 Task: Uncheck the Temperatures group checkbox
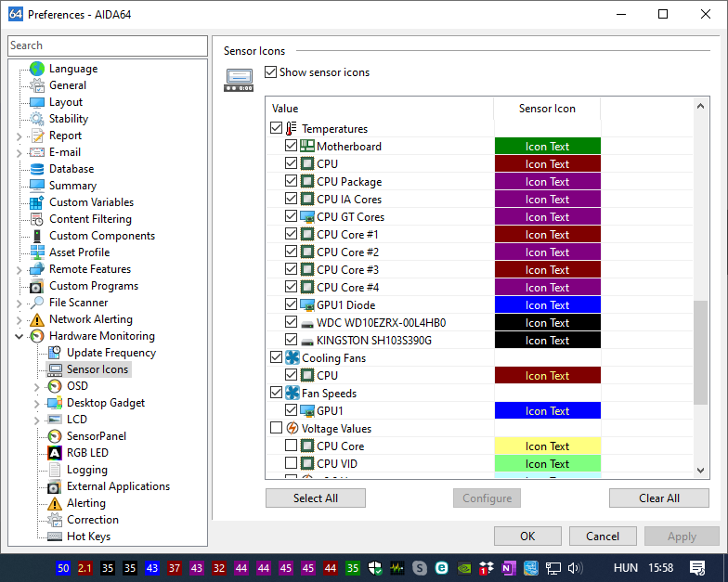277,128
